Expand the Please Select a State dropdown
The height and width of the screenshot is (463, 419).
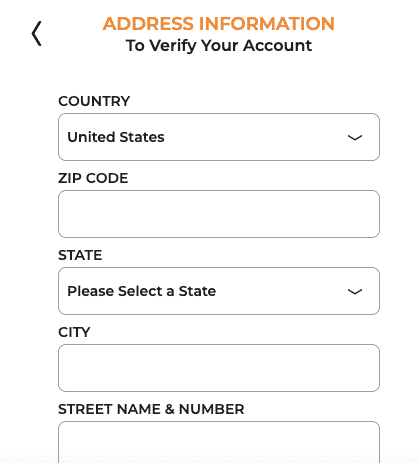click(219, 291)
